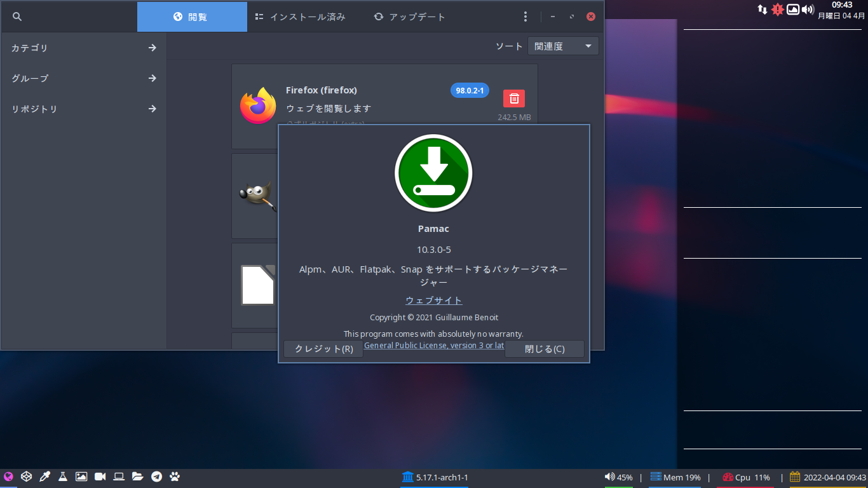Image resolution: width=868 pixels, height=488 pixels.
Task: Click the Firefox logo in the package list
Action: coord(258,106)
